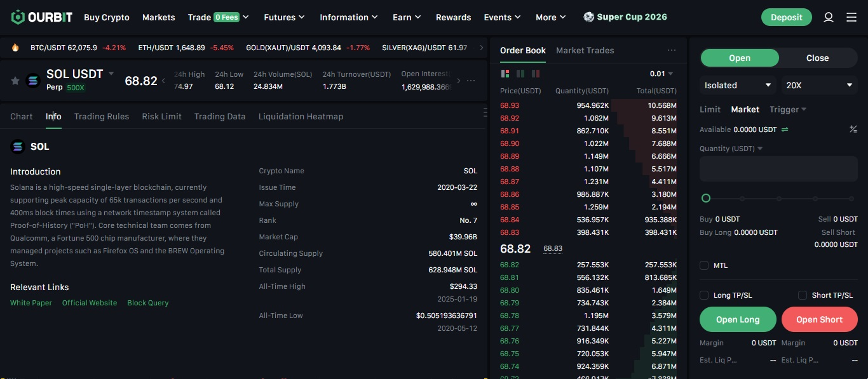Screen dimensions: 868x379
Task: Open order book three-dot options
Action: point(672,50)
